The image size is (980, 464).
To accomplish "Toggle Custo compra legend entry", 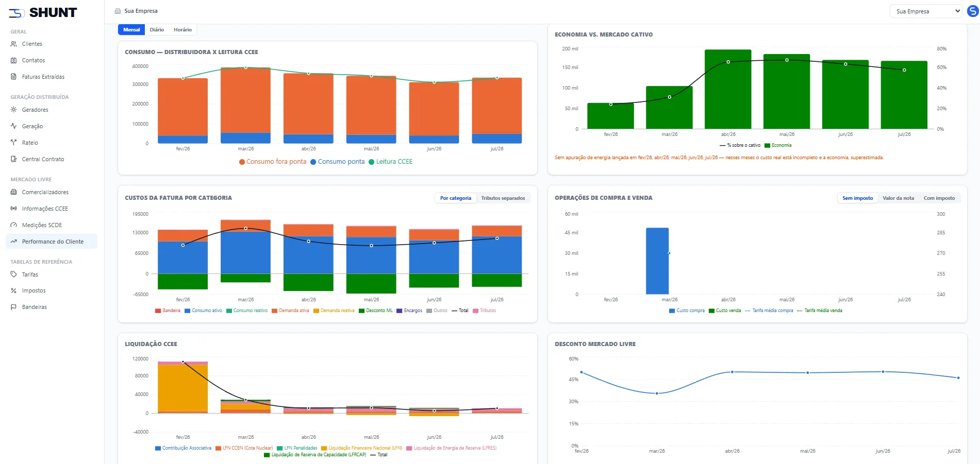I will point(687,311).
